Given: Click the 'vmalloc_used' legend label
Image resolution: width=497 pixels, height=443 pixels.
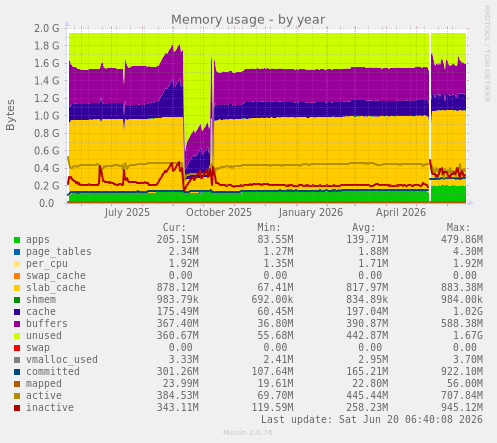Looking at the screenshot, I should 62,360.
